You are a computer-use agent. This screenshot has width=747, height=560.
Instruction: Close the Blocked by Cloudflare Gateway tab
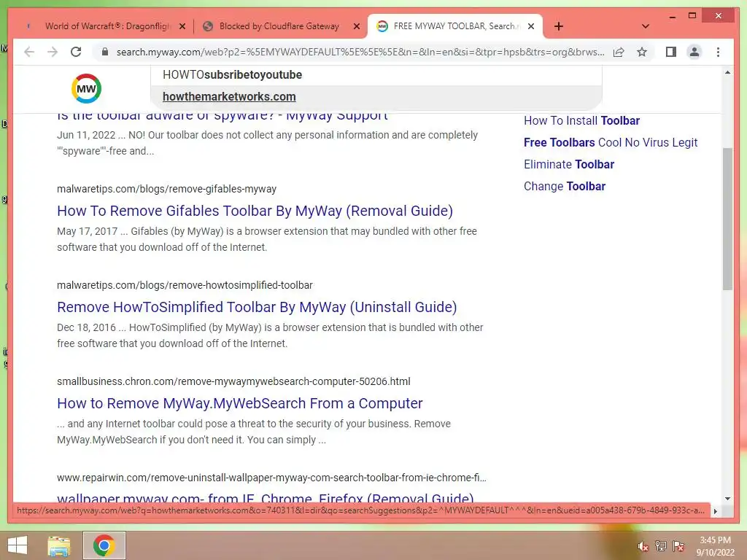[356, 27]
